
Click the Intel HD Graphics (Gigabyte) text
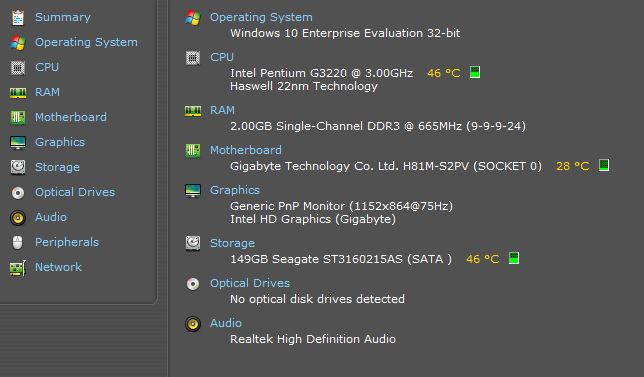pos(313,219)
